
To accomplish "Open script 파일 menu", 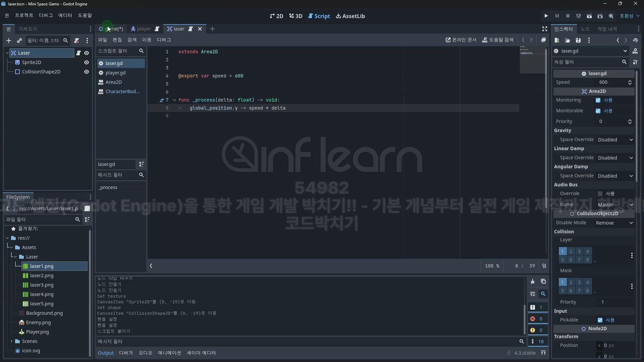I will click(x=102, y=40).
